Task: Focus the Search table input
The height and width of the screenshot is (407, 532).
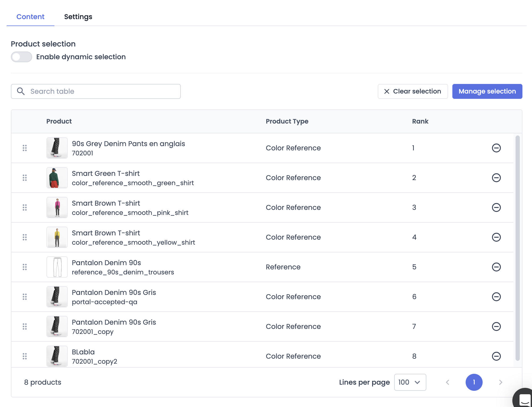Action: 96,91
